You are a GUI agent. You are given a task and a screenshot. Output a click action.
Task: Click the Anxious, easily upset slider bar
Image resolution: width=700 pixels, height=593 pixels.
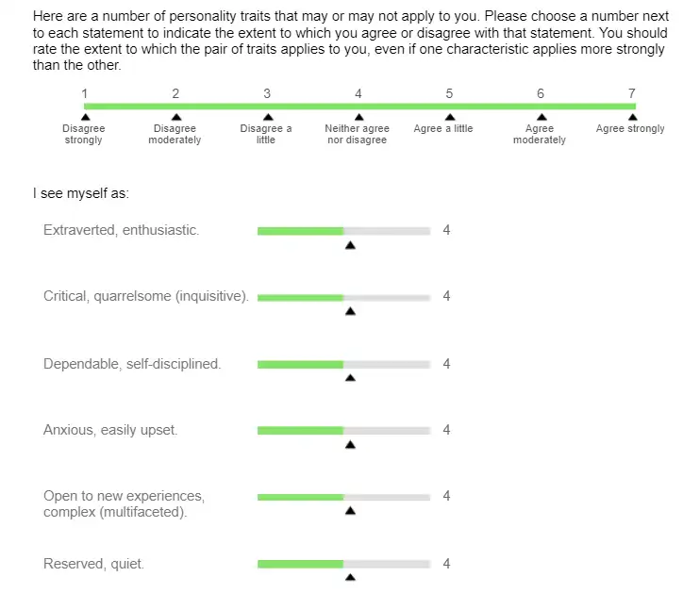pos(343,430)
